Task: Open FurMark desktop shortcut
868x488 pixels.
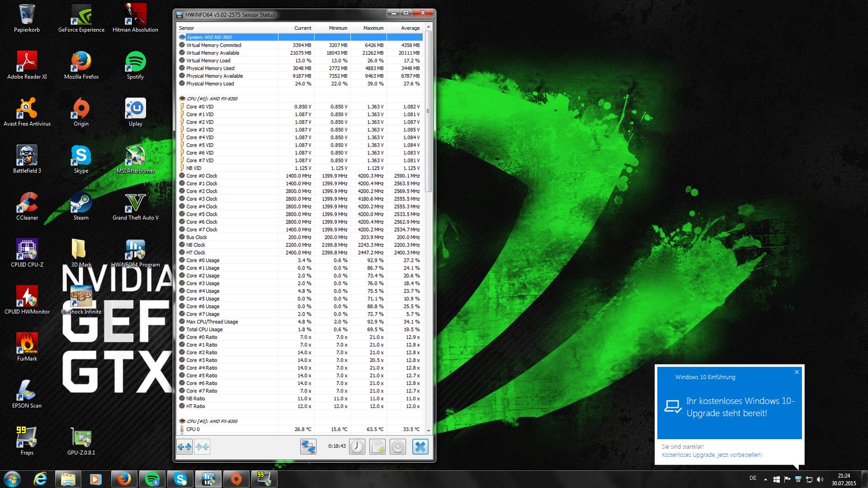Action: tap(27, 348)
